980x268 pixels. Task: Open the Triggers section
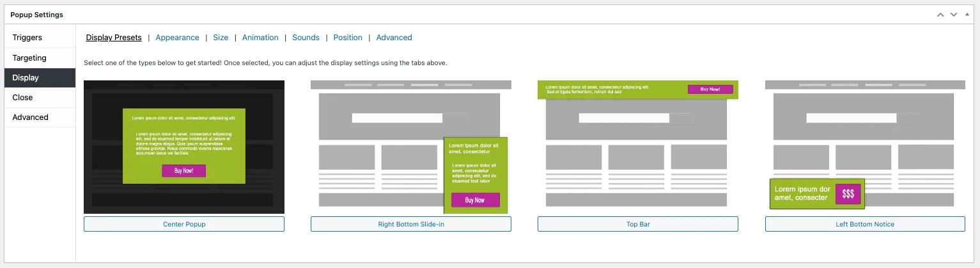pos(40,38)
